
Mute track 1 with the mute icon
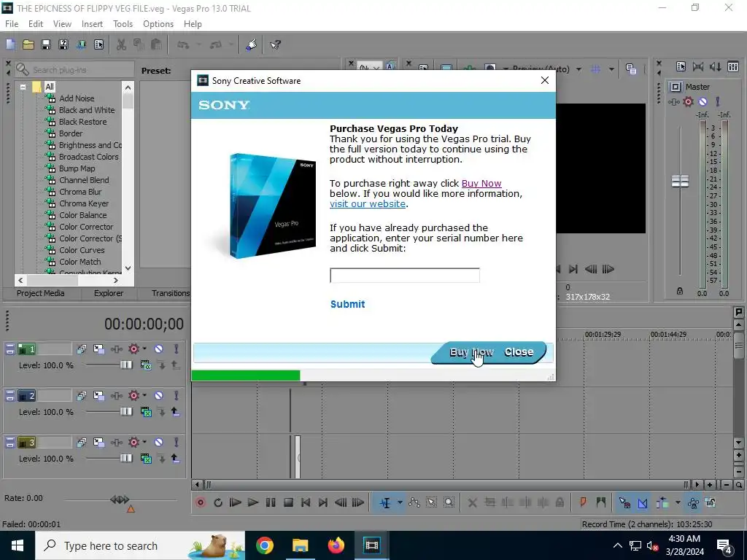tap(158, 349)
